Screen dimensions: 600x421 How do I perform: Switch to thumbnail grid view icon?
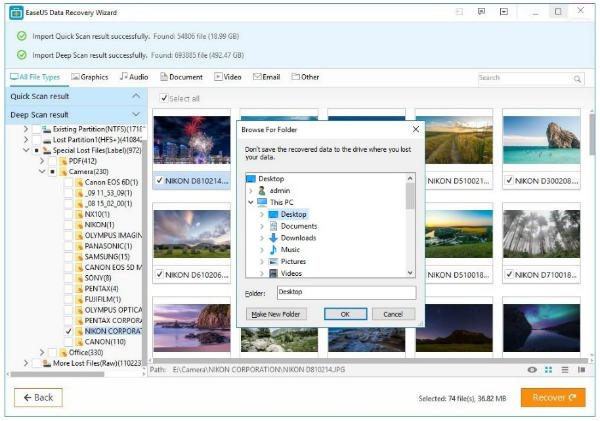coord(548,370)
